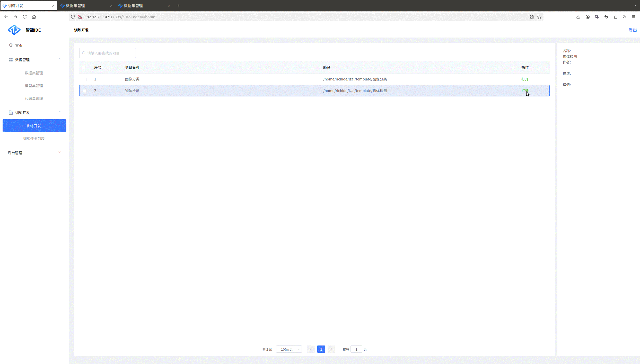Open 训练任务列表 sidebar item
The width and height of the screenshot is (640, 364).
pos(34,139)
